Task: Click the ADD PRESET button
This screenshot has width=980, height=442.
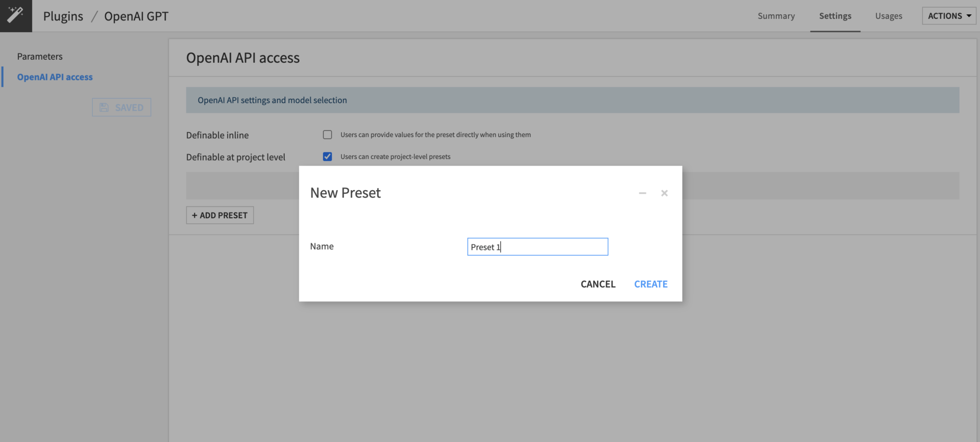Action: click(x=219, y=215)
